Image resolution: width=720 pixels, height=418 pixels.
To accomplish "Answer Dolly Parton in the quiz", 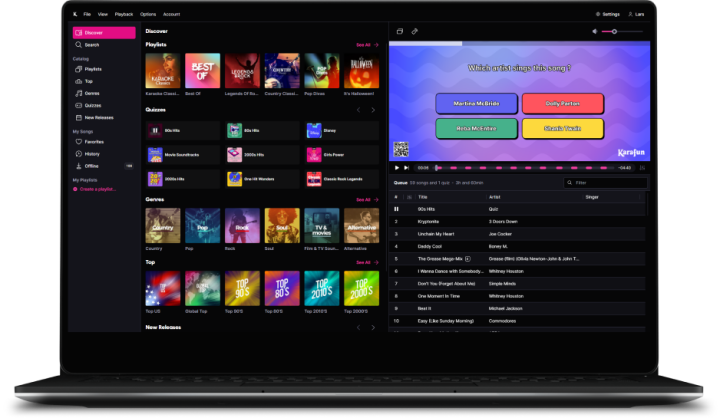I will [562, 103].
